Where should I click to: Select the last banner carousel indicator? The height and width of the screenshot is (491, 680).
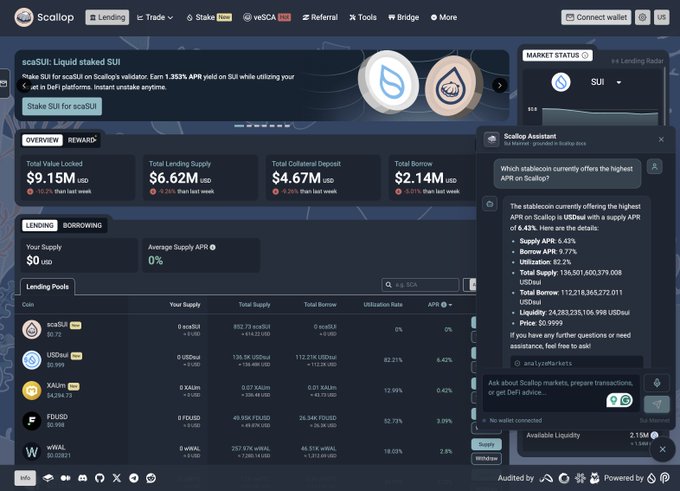pos(287,126)
